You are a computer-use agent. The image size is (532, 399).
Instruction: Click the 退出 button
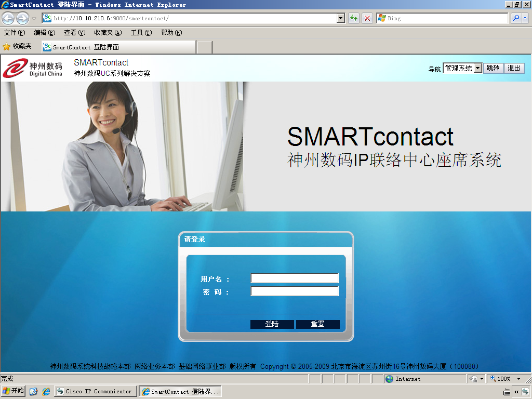point(514,68)
